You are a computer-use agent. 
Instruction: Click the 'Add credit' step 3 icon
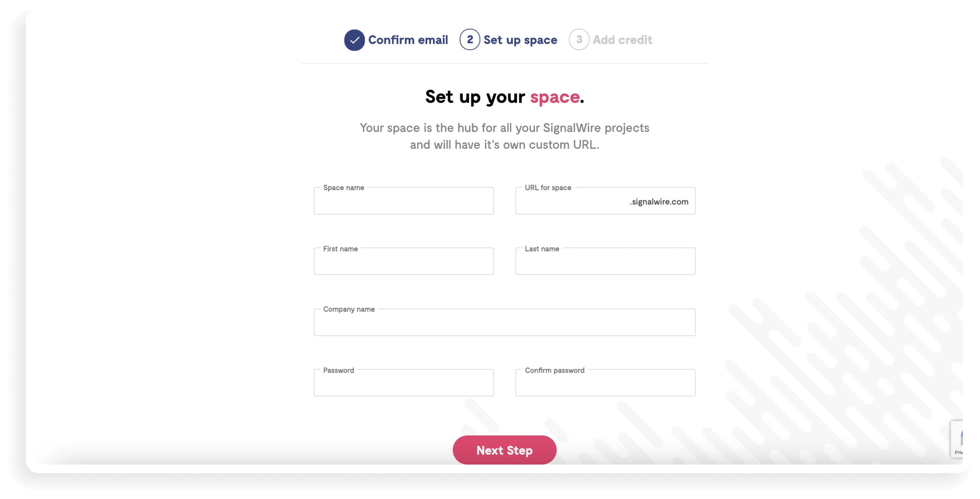coord(578,40)
